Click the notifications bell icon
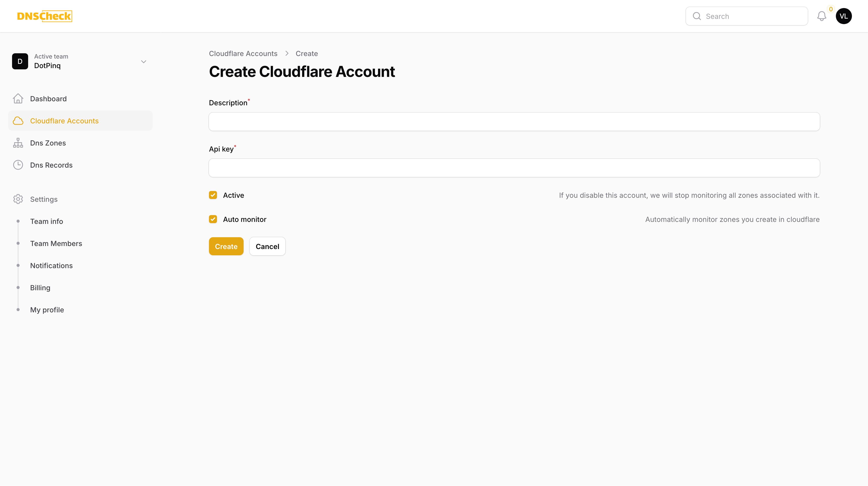 822,16
